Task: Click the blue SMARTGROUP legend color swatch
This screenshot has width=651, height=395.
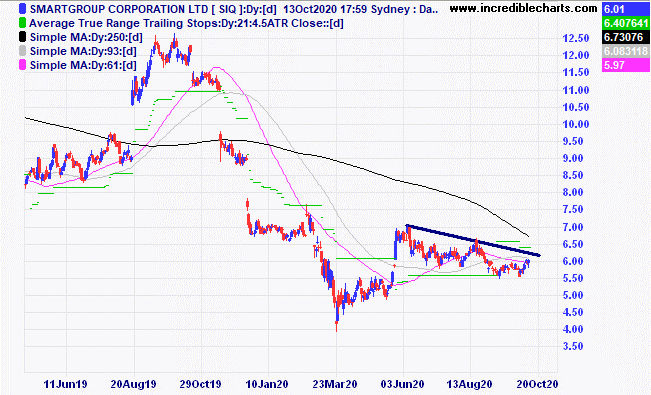Action: click(x=22, y=9)
